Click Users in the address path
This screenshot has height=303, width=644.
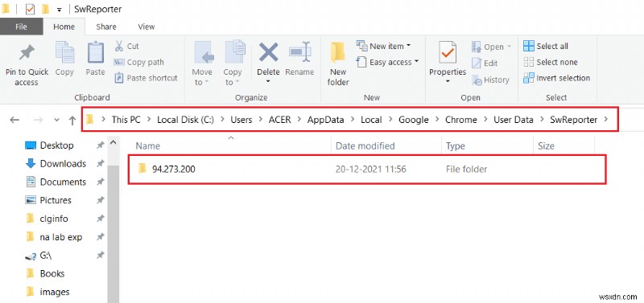pyautogui.click(x=241, y=120)
